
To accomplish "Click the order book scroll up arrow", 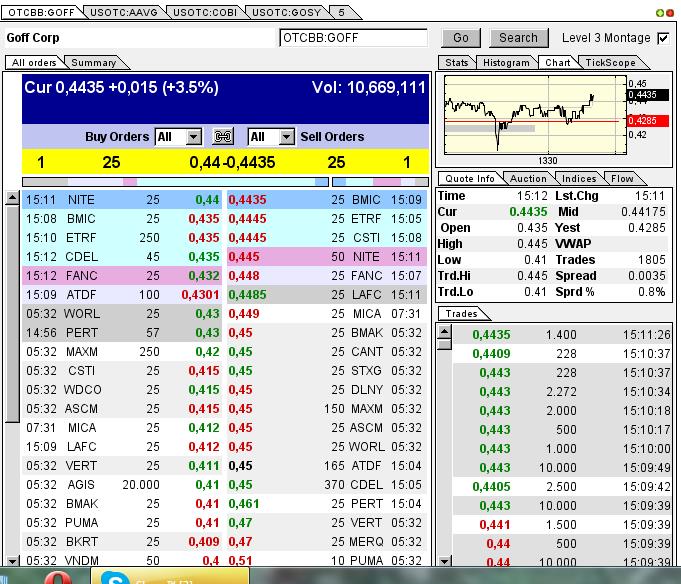I will (x=12, y=198).
